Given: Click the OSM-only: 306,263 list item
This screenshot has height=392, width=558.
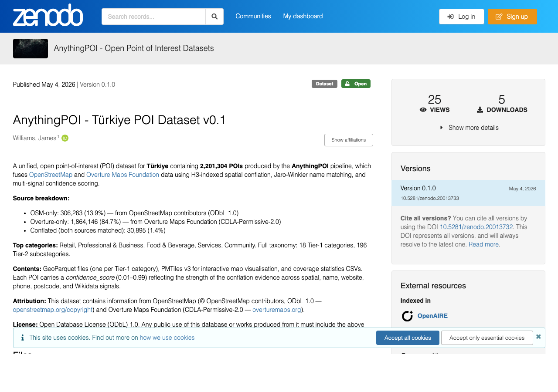Looking at the screenshot, I should pyautogui.click(x=134, y=213).
